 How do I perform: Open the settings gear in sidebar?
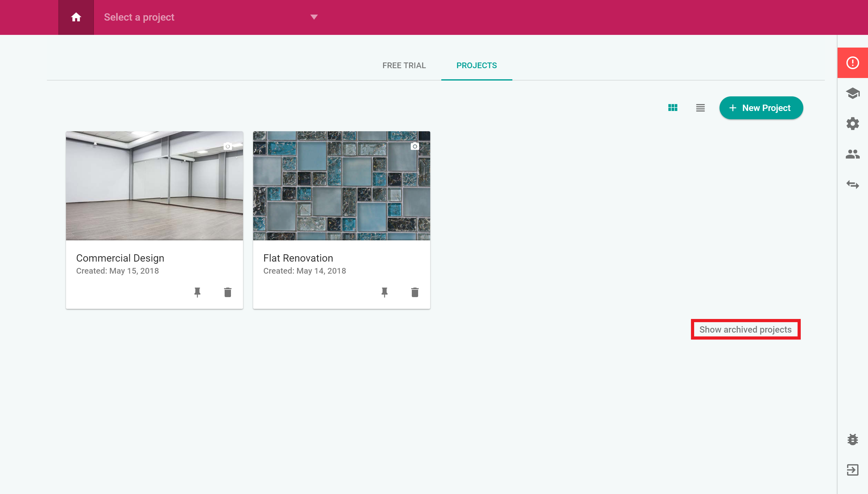(852, 124)
